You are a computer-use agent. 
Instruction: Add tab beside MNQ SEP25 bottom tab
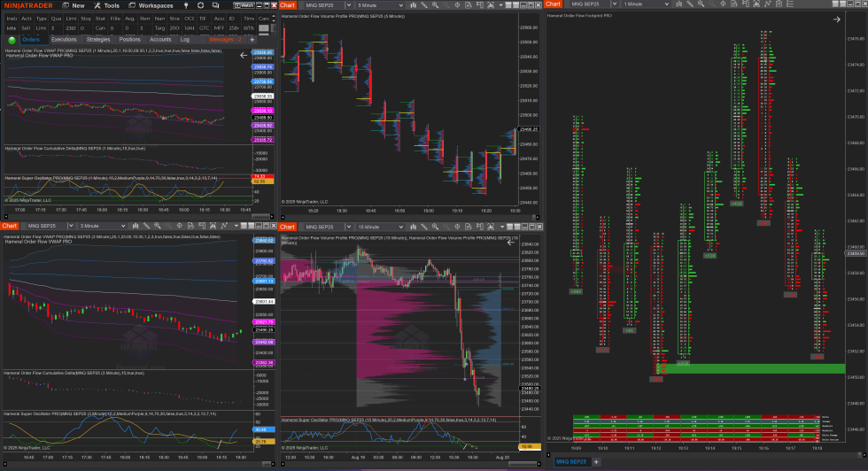pyautogui.click(x=596, y=461)
